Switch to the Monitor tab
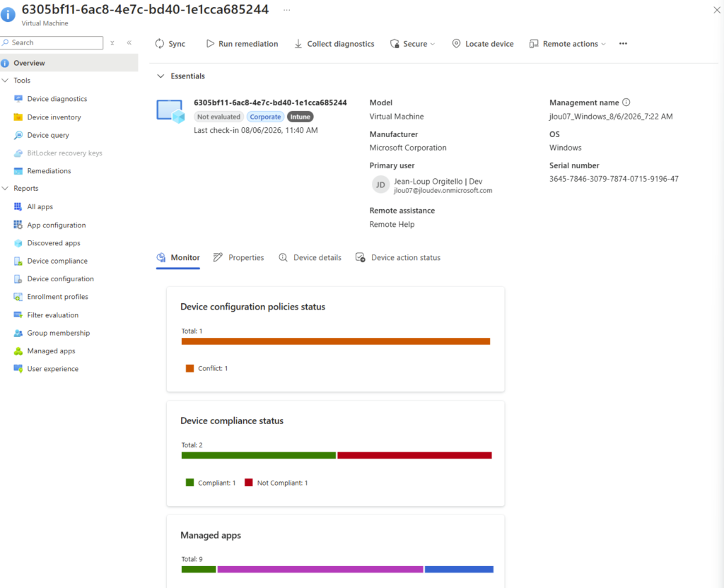Image resolution: width=724 pixels, height=588 pixels. [178, 257]
